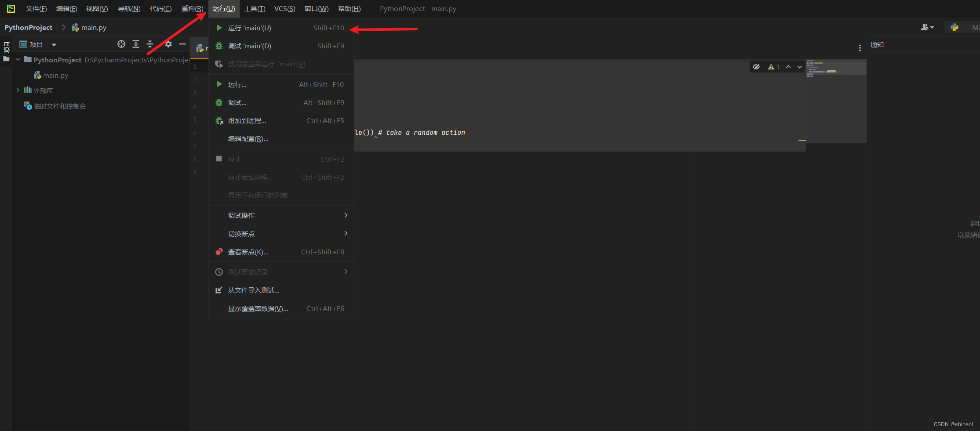Click PythonProject breadcrumb in navigation bar
This screenshot has width=980, height=431.
click(x=28, y=27)
